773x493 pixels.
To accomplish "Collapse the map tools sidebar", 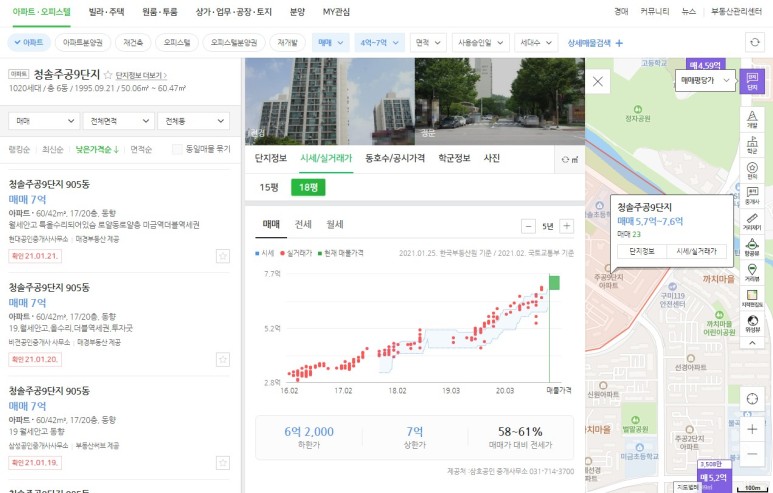I will coord(752,343).
